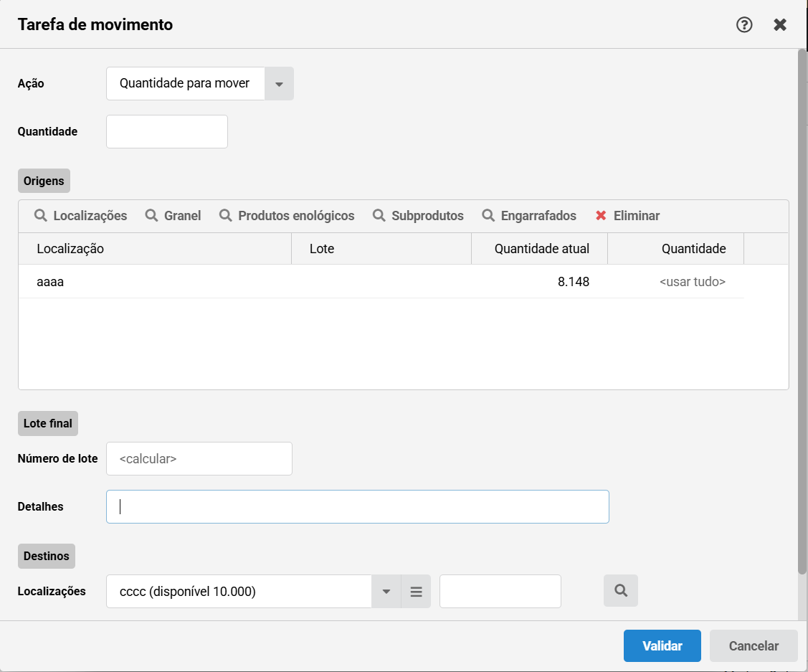Open the help icon in dialog header
The height and width of the screenshot is (672, 808).
click(x=744, y=24)
